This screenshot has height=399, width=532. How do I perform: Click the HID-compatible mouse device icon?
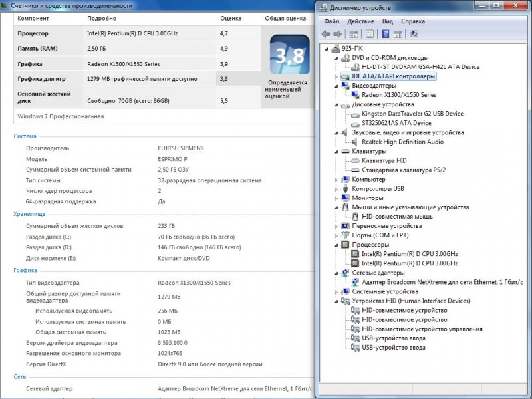(355, 217)
